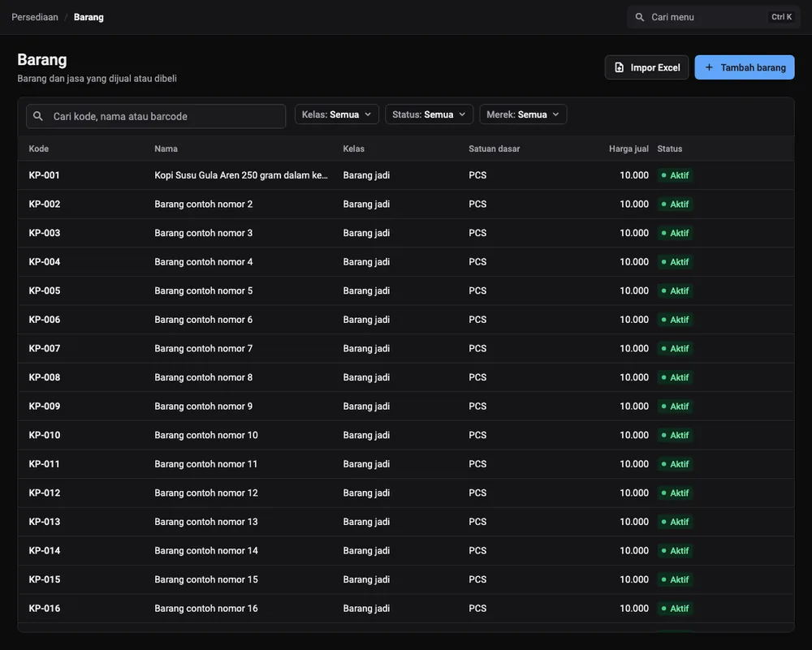Open item code KP-006
The height and width of the screenshot is (650, 812).
[x=45, y=319]
